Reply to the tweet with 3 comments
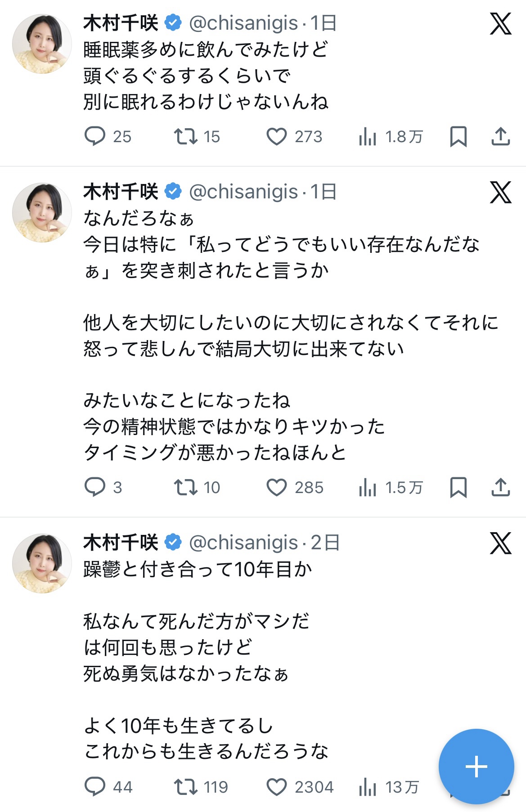This screenshot has height=812, width=526. click(x=95, y=487)
